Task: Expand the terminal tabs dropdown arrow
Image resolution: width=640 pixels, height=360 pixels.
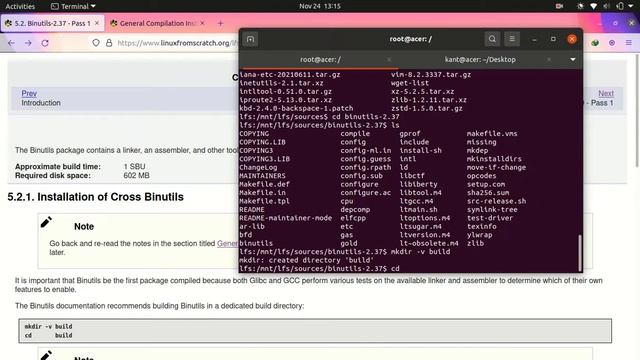Action: tap(573, 60)
